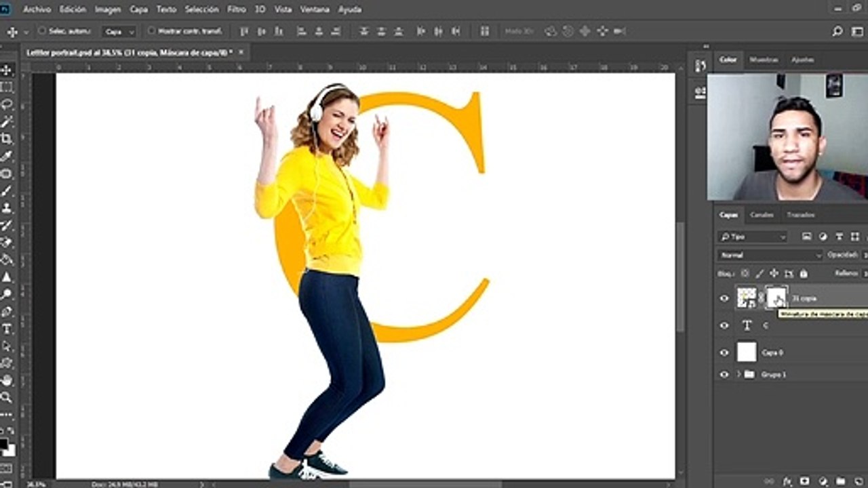Viewport: 868px width, 488px height.
Task: Select the Rectangular Marquee tool
Action: 7,87
